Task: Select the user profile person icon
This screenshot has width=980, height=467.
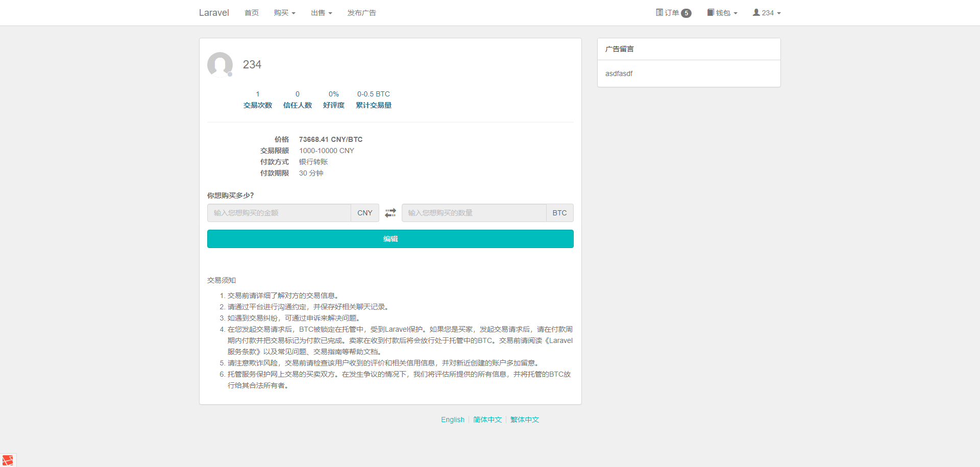Action: (x=756, y=12)
